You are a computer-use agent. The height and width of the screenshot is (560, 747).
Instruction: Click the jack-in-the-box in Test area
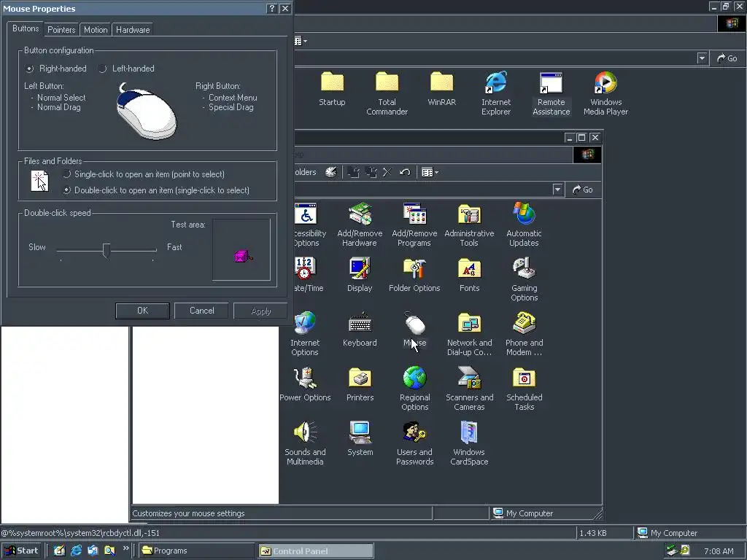[x=243, y=256]
